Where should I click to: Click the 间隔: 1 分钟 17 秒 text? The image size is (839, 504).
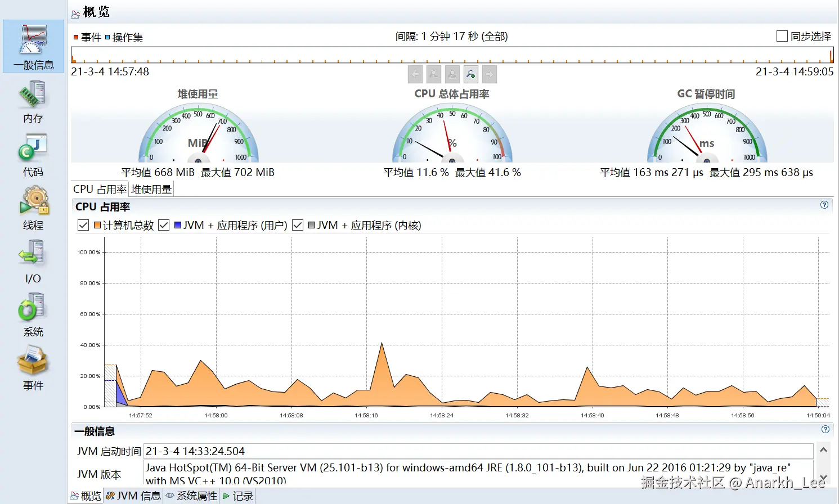pyautogui.click(x=451, y=36)
